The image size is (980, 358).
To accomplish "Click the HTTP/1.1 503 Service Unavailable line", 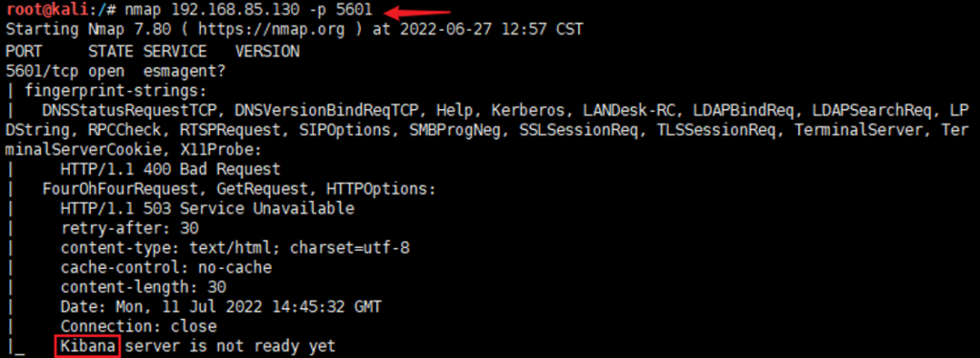I will point(208,208).
